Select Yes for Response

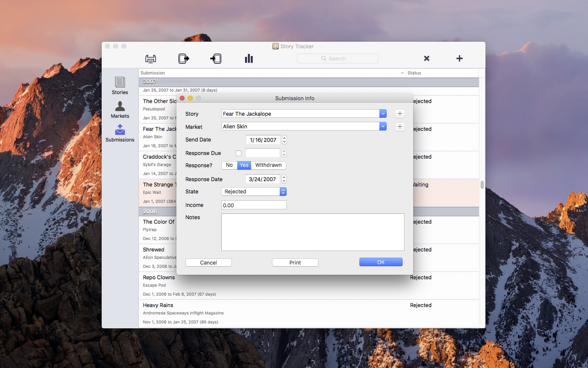(244, 165)
